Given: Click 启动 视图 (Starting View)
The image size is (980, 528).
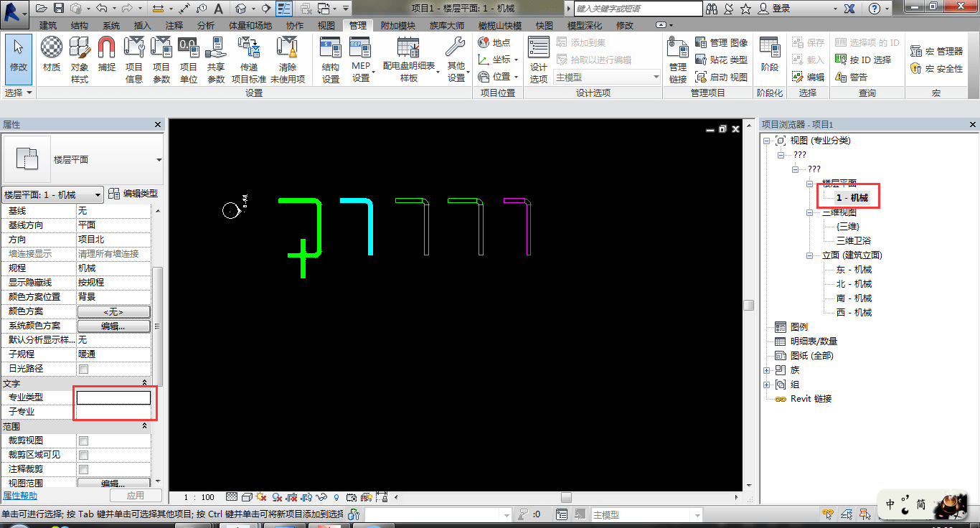Looking at the screenshot, I should coord(722,77).
